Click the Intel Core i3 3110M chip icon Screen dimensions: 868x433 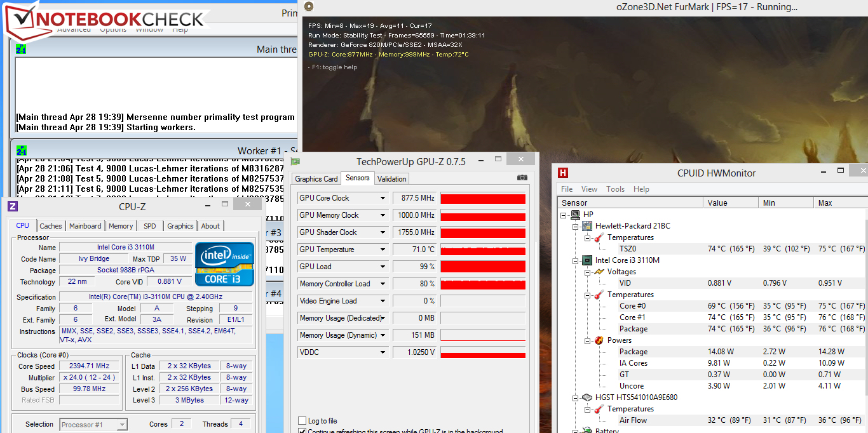coord(587,260)
